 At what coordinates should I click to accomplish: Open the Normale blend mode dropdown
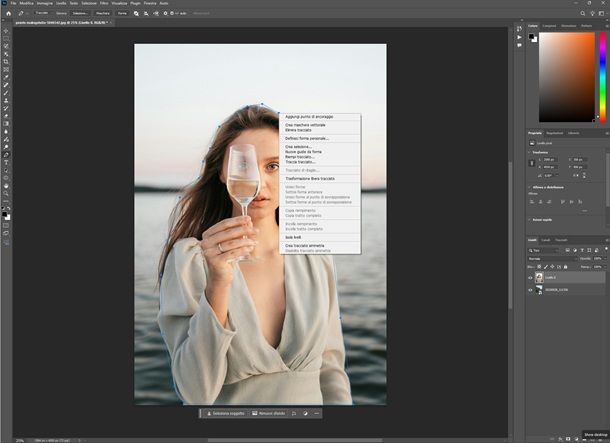pos(552,259)
